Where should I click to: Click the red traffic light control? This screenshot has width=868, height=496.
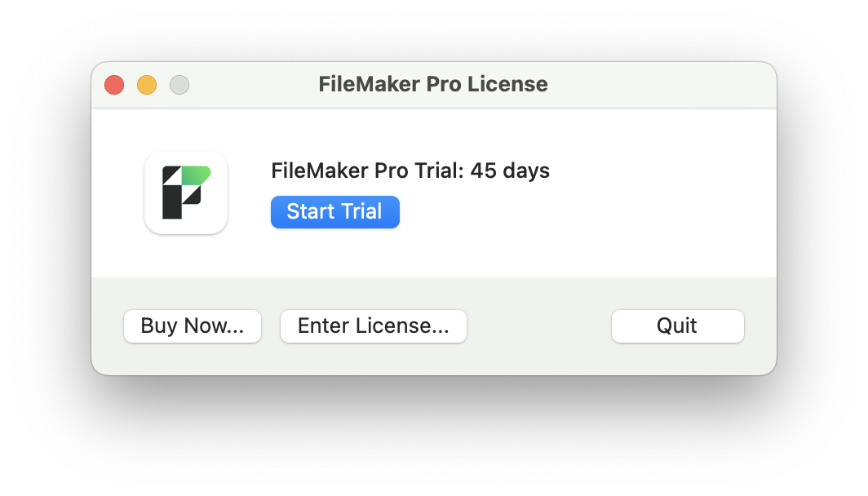[x=114, y=85]
